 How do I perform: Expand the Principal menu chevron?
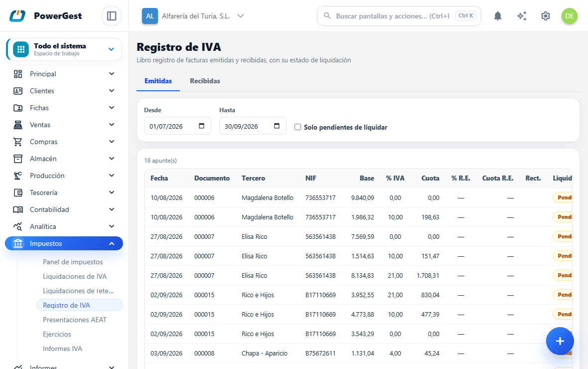click(x=112, y=74)
